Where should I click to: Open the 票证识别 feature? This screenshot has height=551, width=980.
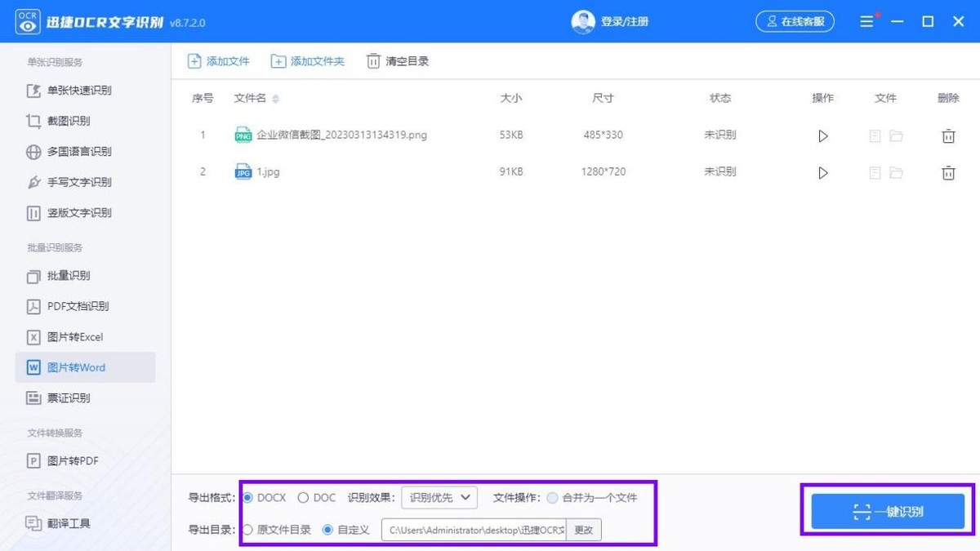(x=69, y=398)
